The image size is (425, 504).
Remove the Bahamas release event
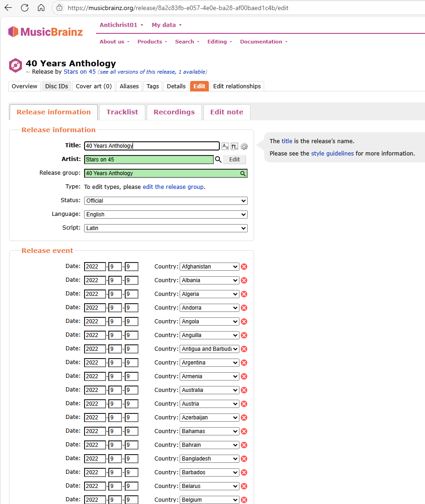coord(244,431)
